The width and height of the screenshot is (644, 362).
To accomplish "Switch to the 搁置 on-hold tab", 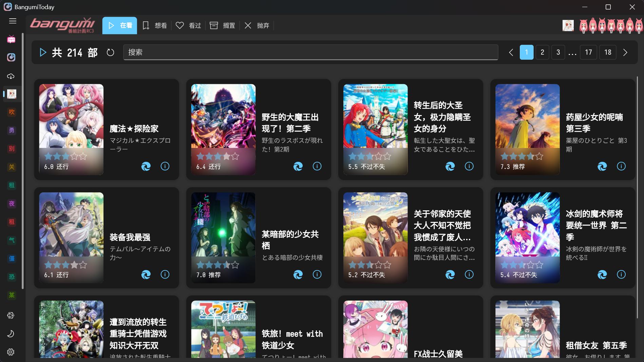I will click(223, 25).
